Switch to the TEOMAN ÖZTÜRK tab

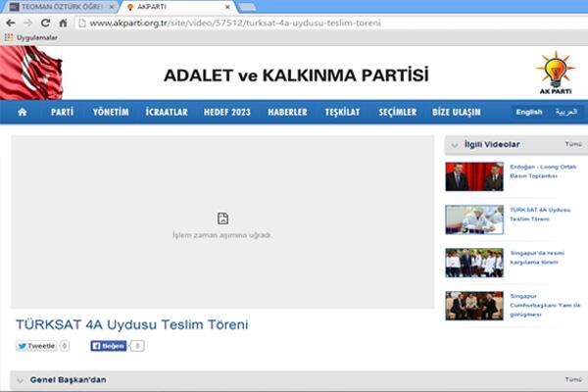tap(60, 7)
